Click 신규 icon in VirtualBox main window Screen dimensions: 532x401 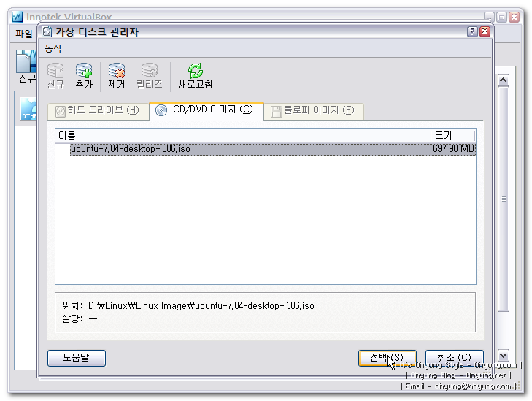click(26, 66)
